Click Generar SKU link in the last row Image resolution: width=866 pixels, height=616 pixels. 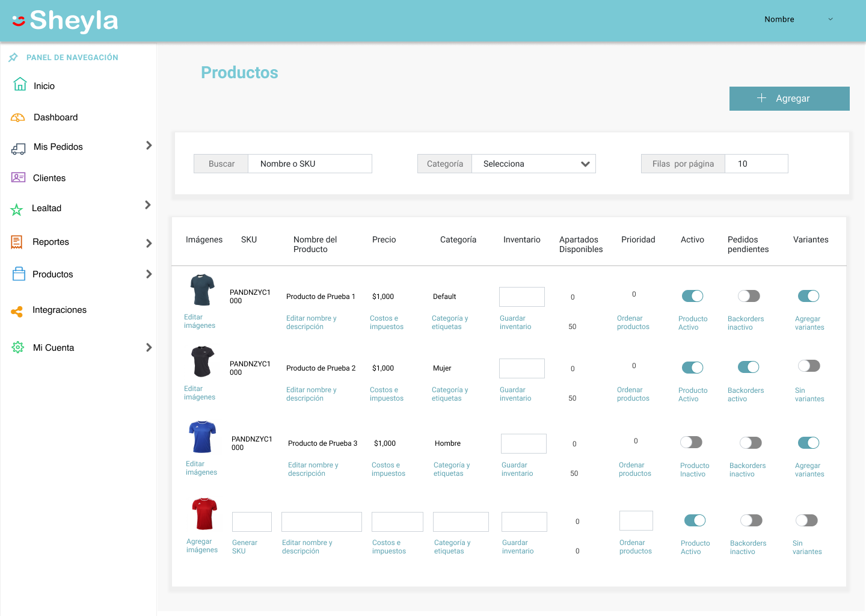pos(244,547)
